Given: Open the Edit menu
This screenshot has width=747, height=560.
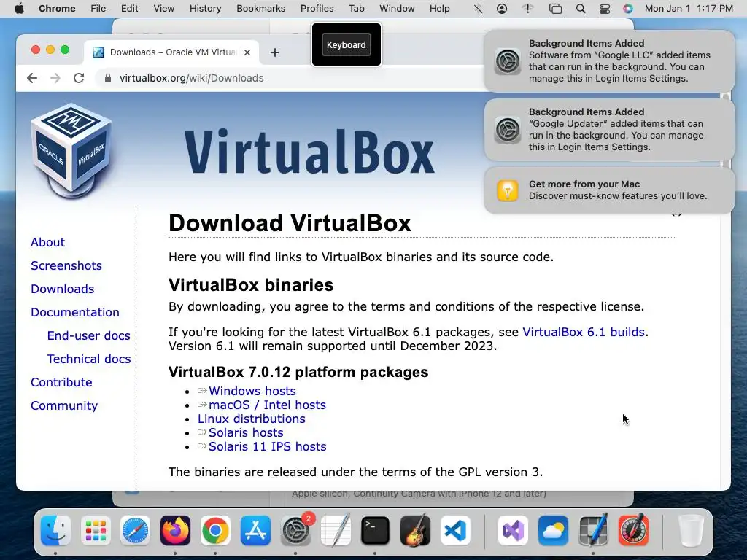Looking at the screenshot, I should tap(130, 9).
